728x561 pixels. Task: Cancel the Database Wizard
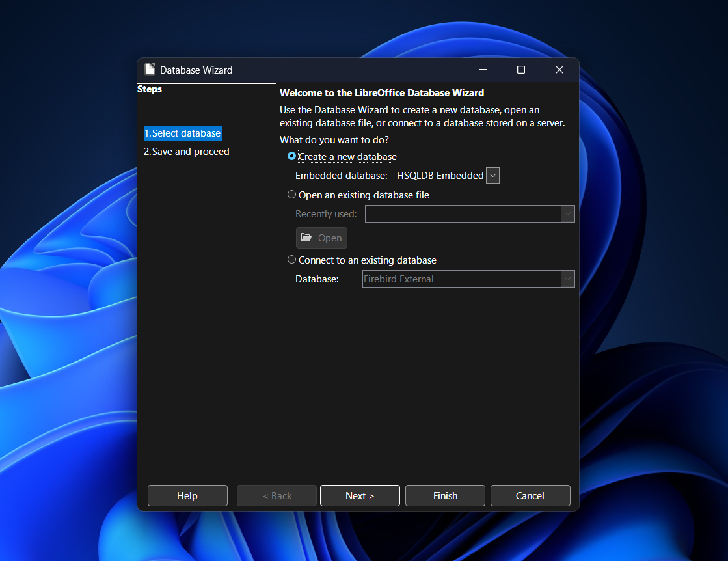[x=530, y=495]
